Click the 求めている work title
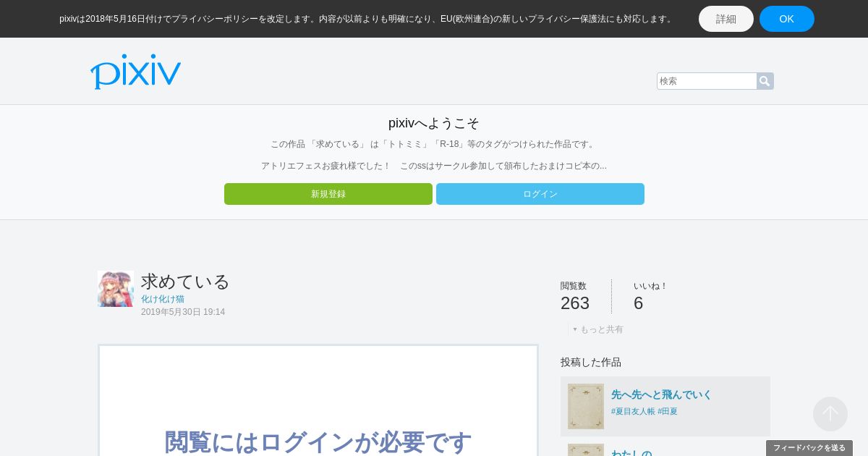The height and width of the screenshot is (456, 868). coord(185,282)
